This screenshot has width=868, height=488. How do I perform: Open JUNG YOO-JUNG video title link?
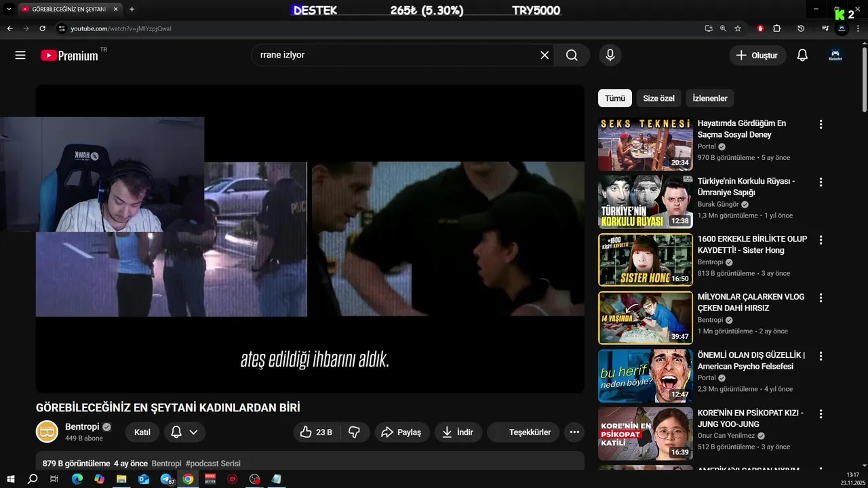tap(751, 418)
